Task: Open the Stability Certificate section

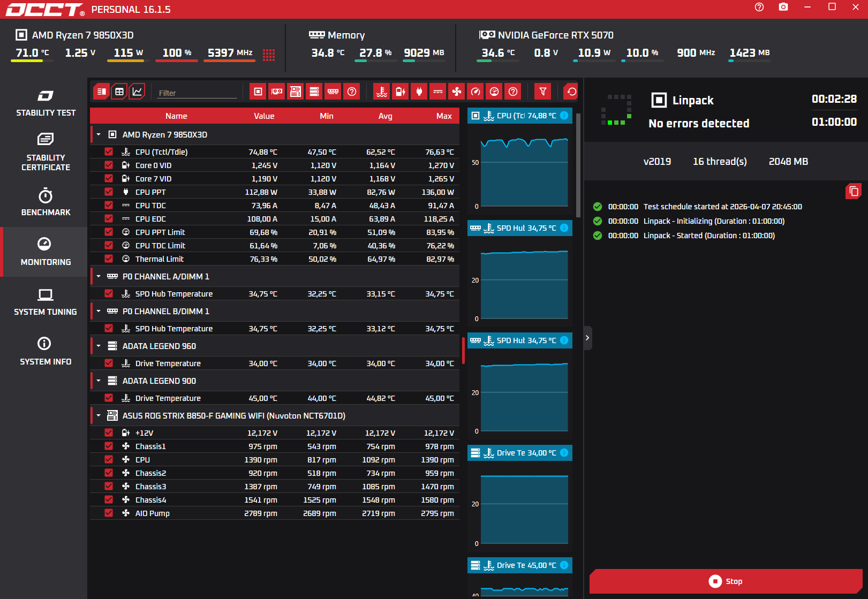Action: pyautogui.click(x=46, y=152)
